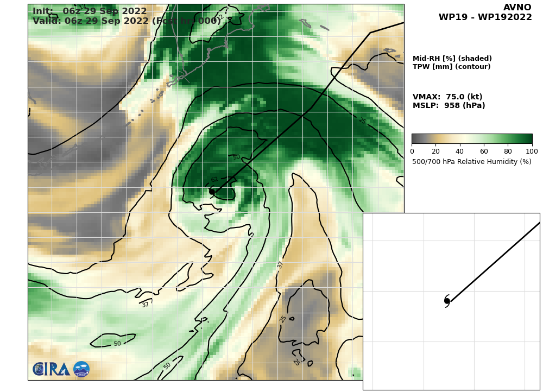The height and width of the screenshot is (392, 543).
Task: Click the 37 contour label at lower left
Action: pyautogui.click(x=146, y=305)
